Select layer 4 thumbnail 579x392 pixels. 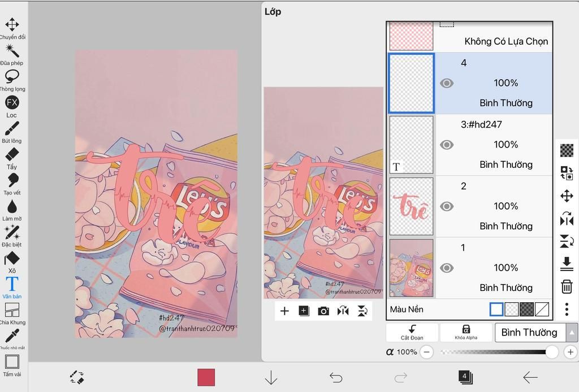[412, 83]
